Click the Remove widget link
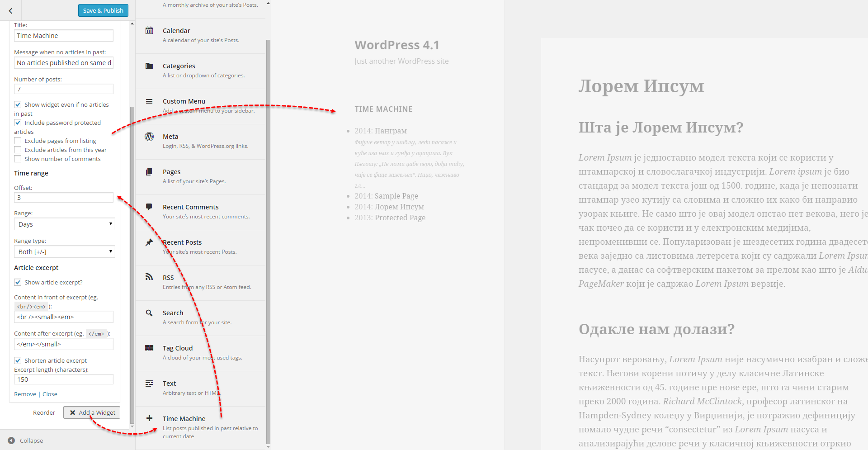The image size is (868, 450). point(25,394)
